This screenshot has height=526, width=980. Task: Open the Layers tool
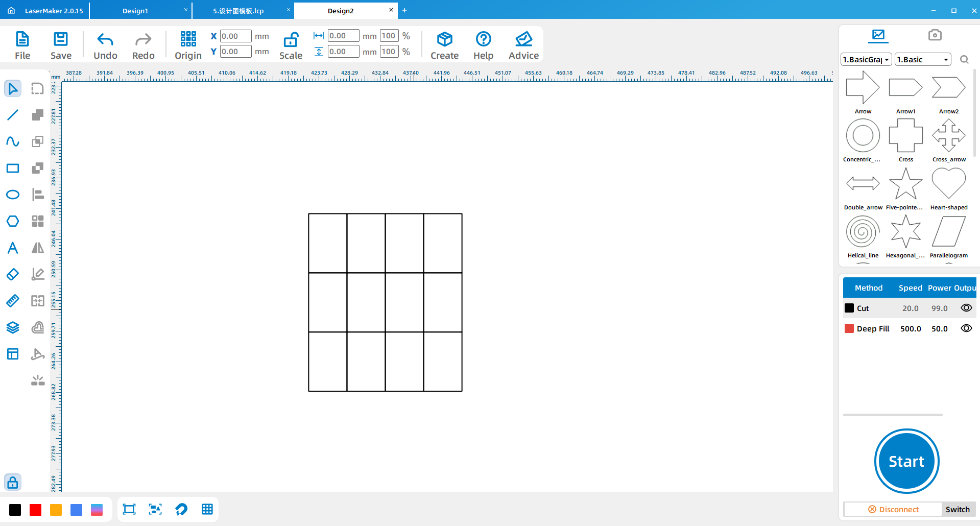(13, 327)
